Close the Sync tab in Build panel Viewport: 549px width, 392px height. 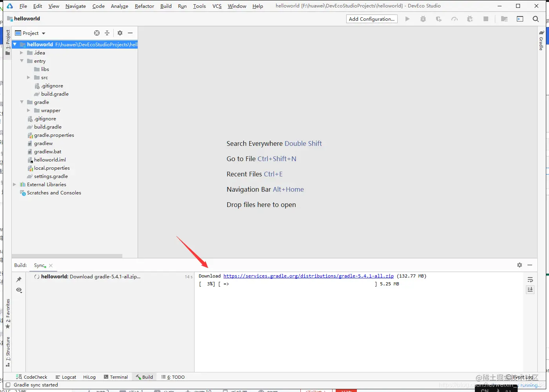[x=51, y=265]
